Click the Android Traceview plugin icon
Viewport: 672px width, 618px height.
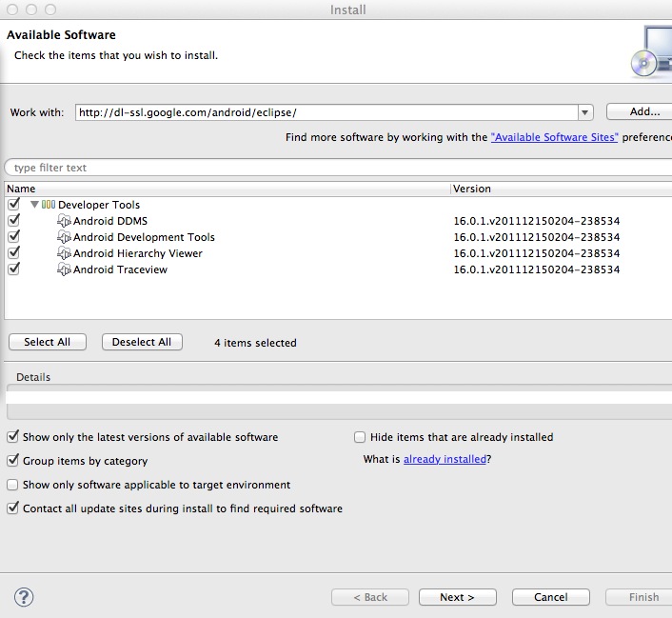tap(64, 269)
